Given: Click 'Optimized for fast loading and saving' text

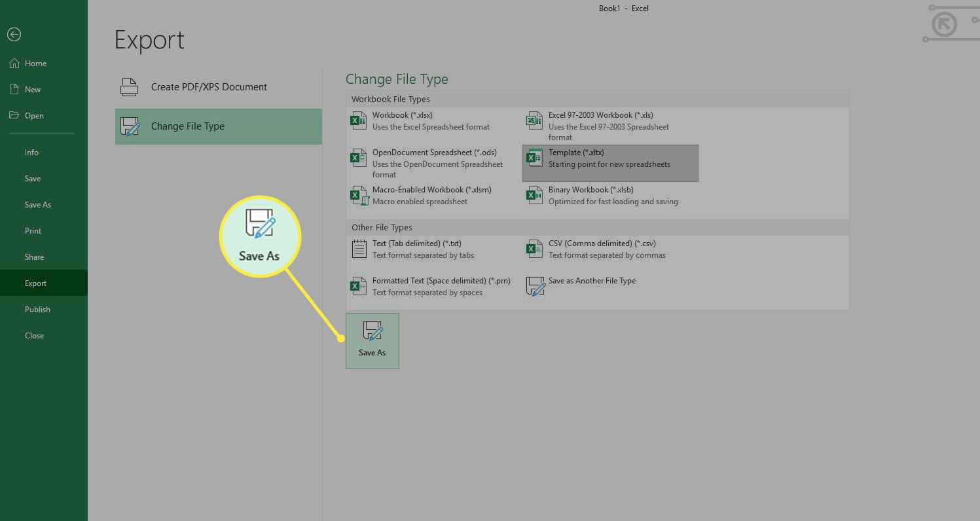Looking at the screenshot, I should 613,202.
